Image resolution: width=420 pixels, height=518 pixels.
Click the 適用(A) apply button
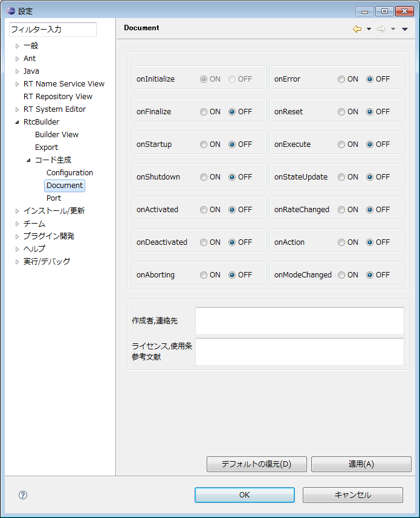[361, 464]
